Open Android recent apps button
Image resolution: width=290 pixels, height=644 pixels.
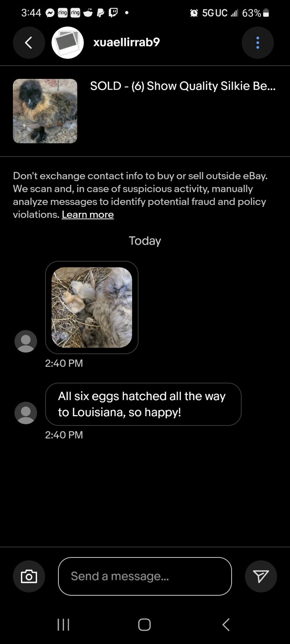click(x=63, y=625)
